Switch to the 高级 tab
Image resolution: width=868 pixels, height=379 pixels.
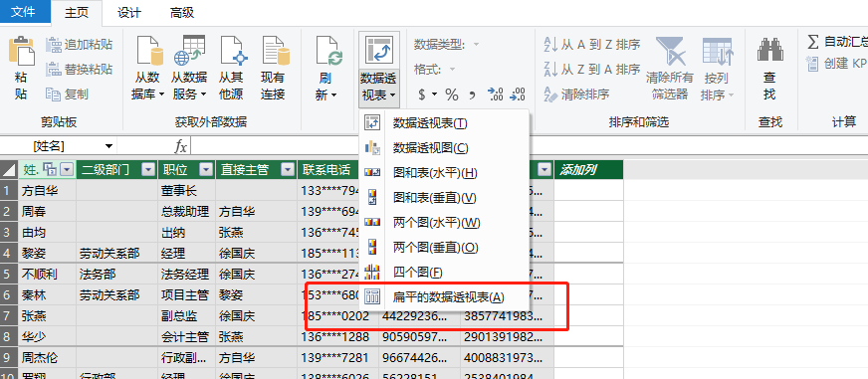(182, 12)
